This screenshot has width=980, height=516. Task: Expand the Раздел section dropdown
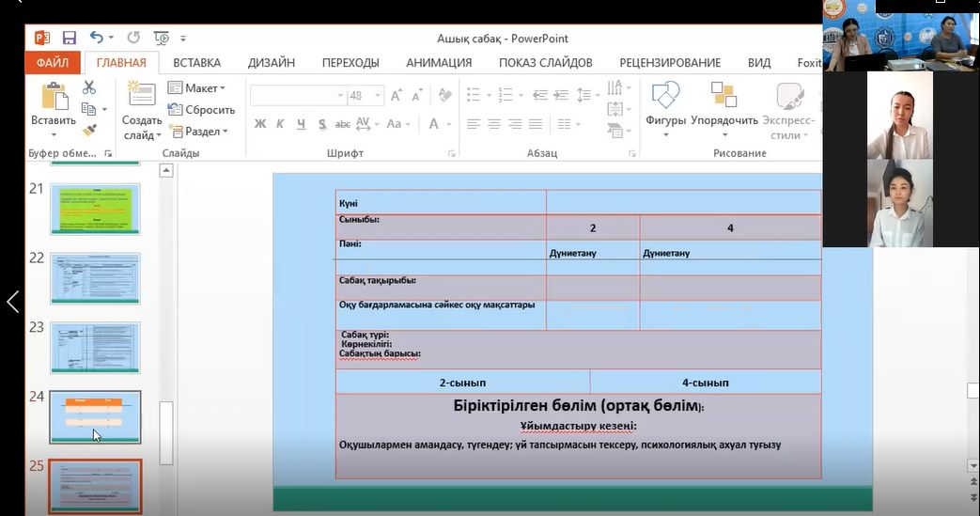198,132
